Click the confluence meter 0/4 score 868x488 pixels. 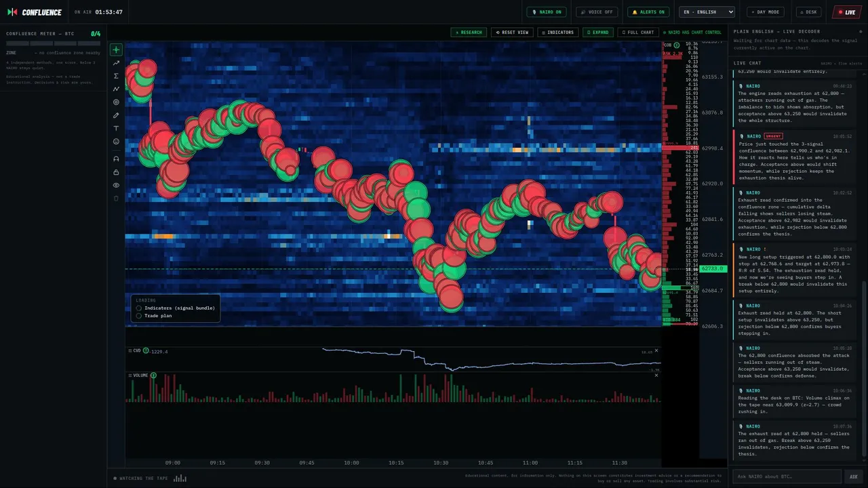coord(96,33)
